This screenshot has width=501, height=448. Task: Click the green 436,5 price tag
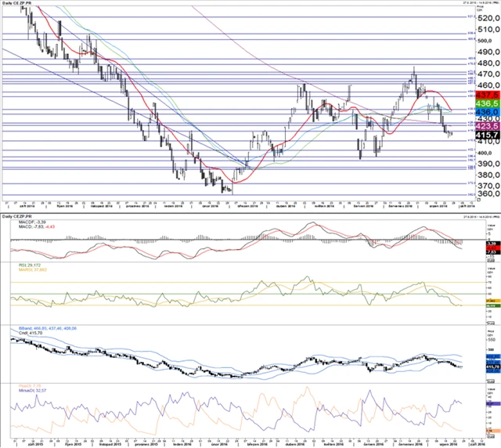[x=488, y=103]
